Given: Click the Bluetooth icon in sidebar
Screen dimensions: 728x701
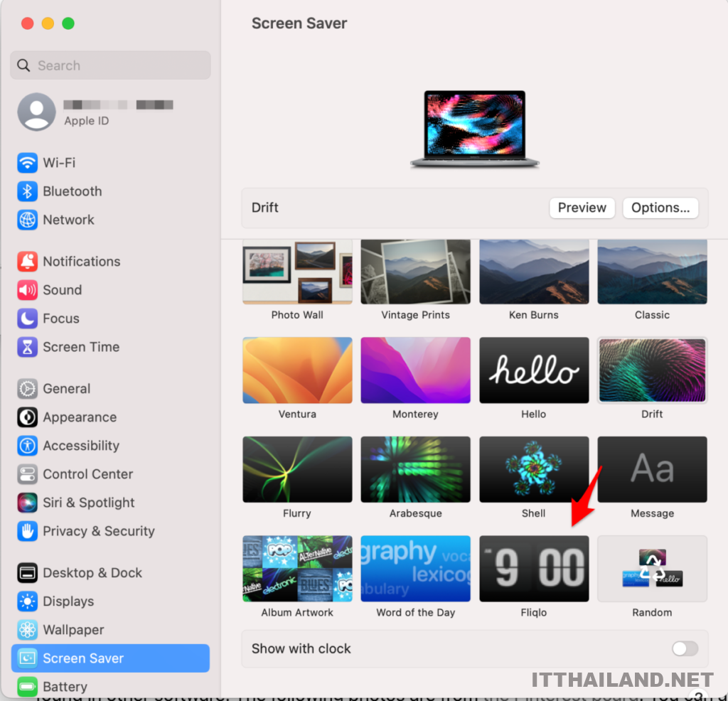Looking at the screenshot, I should 28,191.
